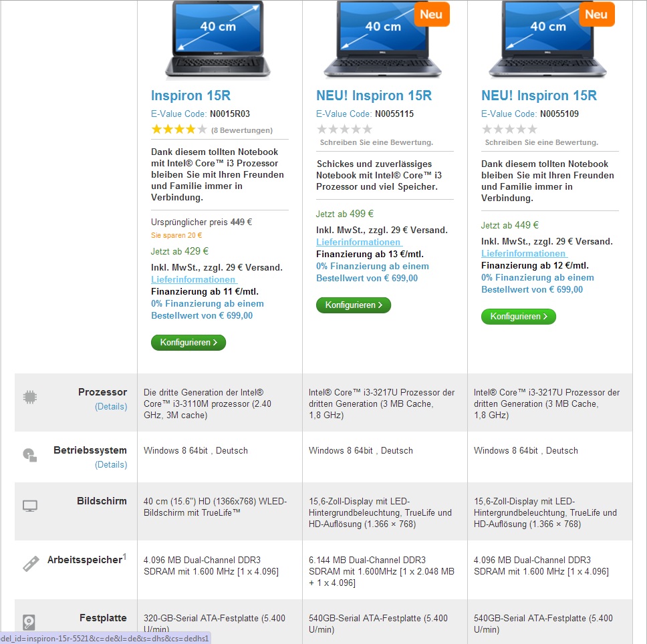Open Lieferinformationen for the 449 € Neu laptop
Image resolution: width=647 pixels, height=644 pixels.
click(524, 254)
